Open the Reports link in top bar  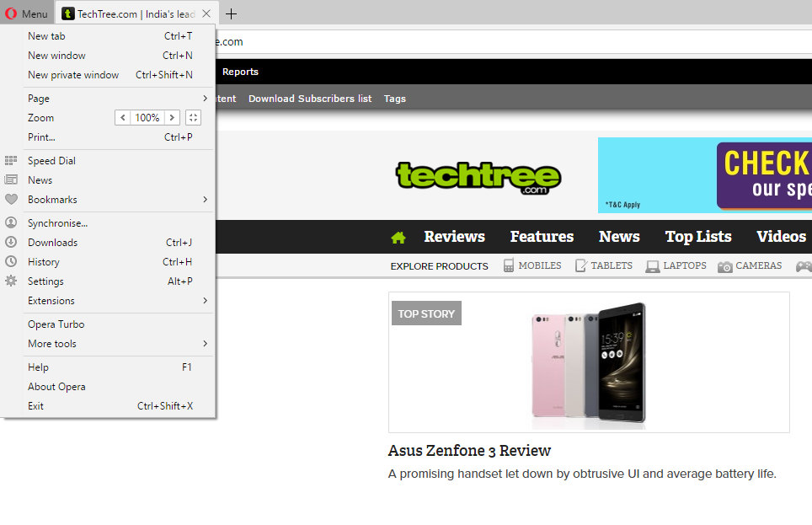pyautogui.click(x=240, y=72)
